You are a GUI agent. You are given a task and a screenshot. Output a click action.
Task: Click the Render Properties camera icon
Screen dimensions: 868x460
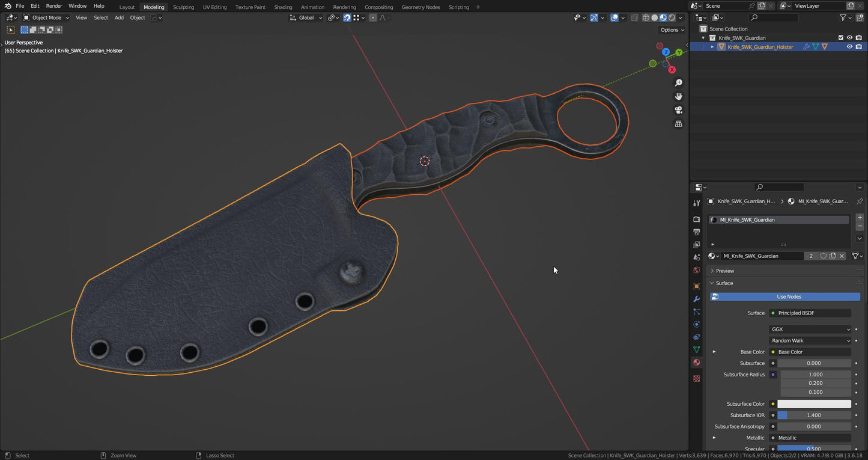[x=696, y=218]
